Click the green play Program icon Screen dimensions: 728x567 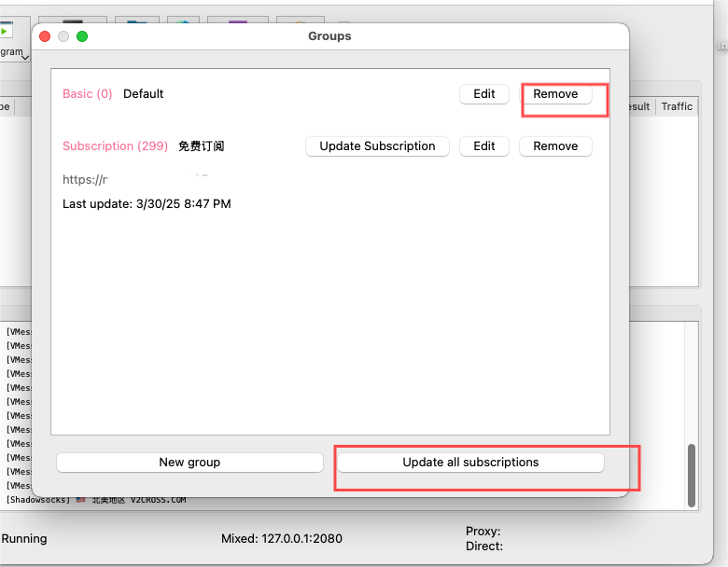click(7, 32)
